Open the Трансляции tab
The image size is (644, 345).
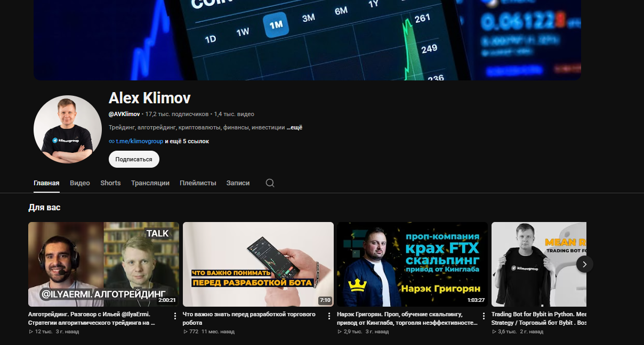click(150, 183)
